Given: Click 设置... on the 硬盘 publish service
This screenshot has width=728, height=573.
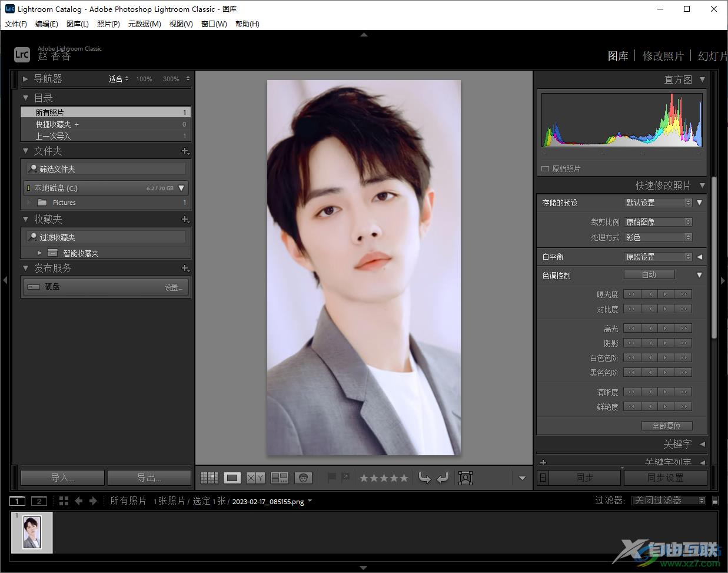Looking at the screenshot, I should tap(174, 287).
